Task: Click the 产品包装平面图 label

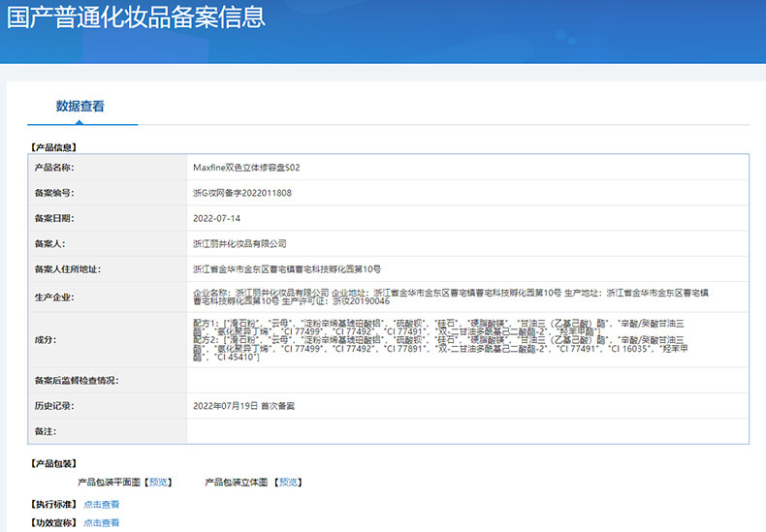Action: click(x=110, y=483)
